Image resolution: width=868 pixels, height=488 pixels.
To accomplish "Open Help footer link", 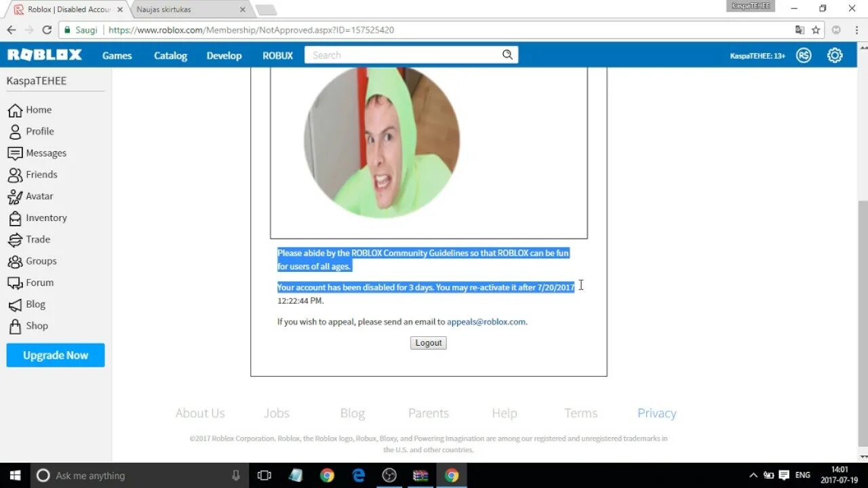I will (x=505, y=413).
